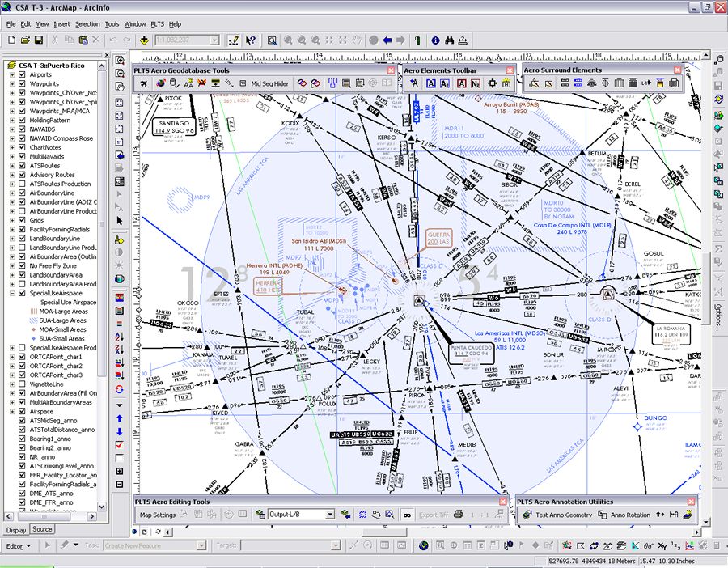Click the What's This help pointer icon
This screenshot has height=568, width=728.
click(251, 40)
